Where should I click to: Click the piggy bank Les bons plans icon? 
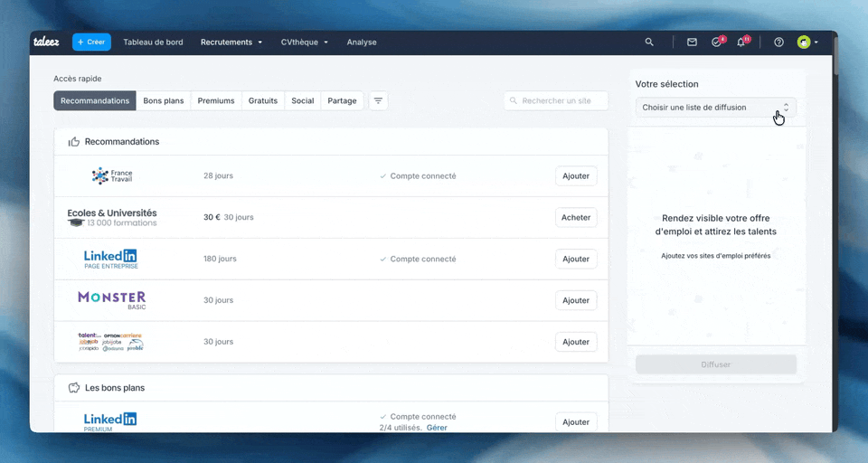pos(73,388)
